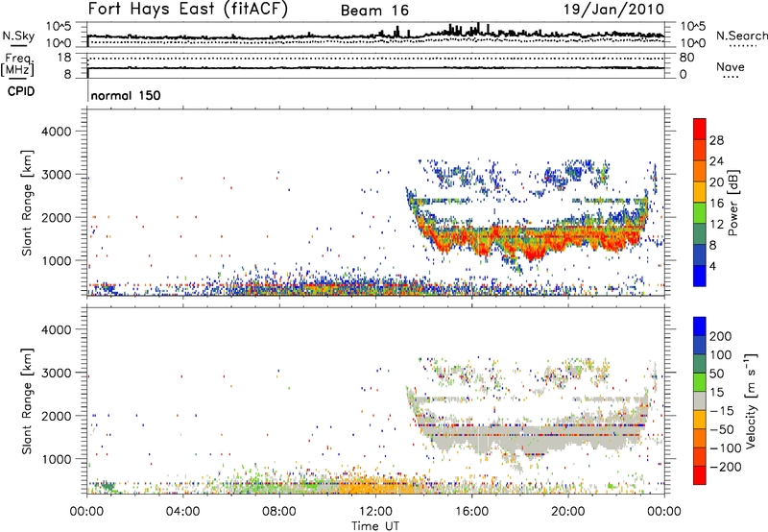768x532 pixels.
Task: Click '2000' tick in power panel
Action: pyautogui.click(x=57, y=217)
